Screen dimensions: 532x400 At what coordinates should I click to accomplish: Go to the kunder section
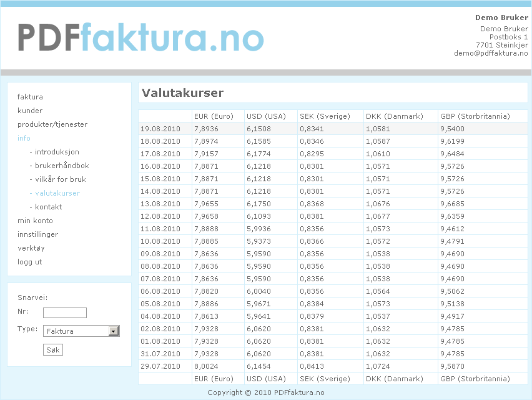pyautogui.click(x=29, y=111)
